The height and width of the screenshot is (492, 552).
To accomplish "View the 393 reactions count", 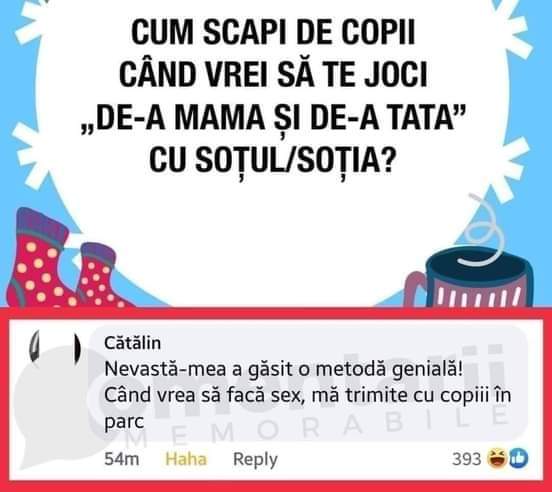I will pyautogui.click(x=466, y=459).
